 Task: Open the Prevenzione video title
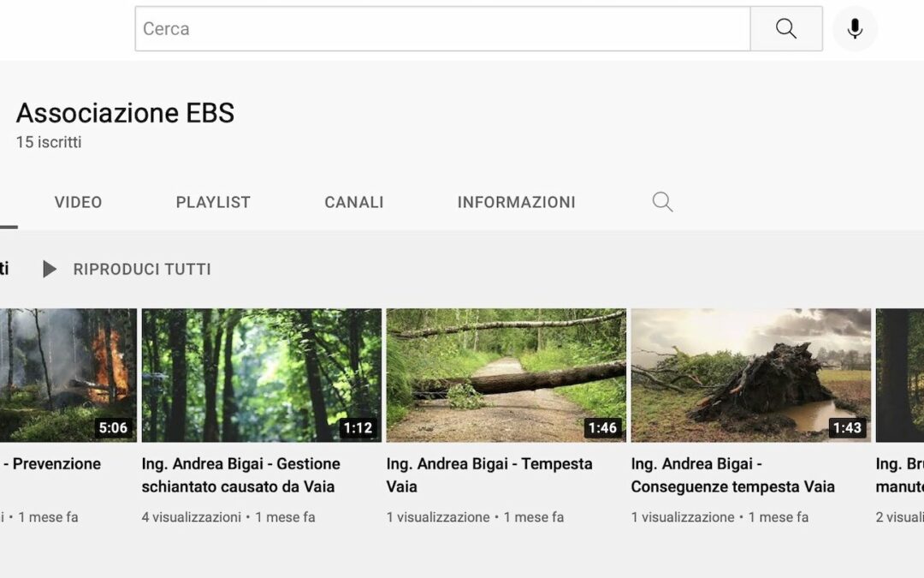52,463
